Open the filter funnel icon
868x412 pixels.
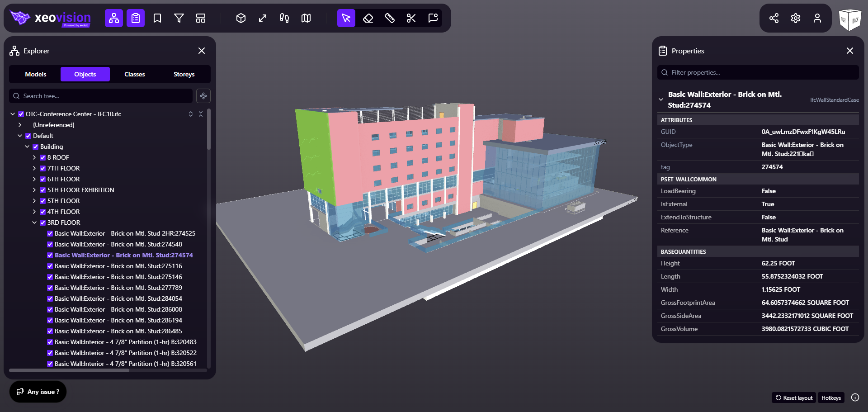(x=179, y=18)
